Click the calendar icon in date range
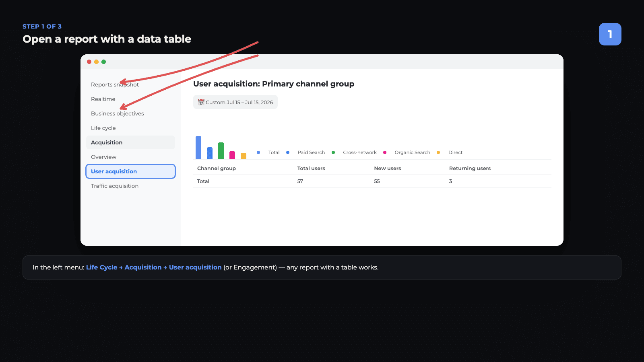Viewport: 644px width, 362px height. point(201,102)
